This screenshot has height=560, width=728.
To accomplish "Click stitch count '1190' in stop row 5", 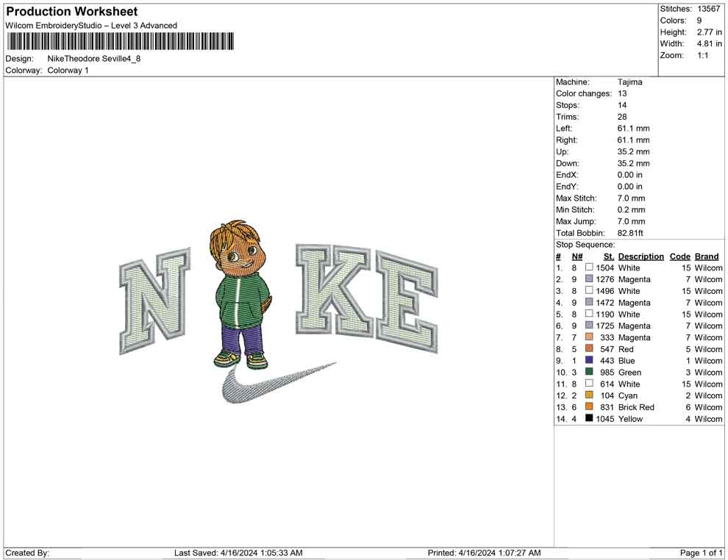I will [605, 314].
